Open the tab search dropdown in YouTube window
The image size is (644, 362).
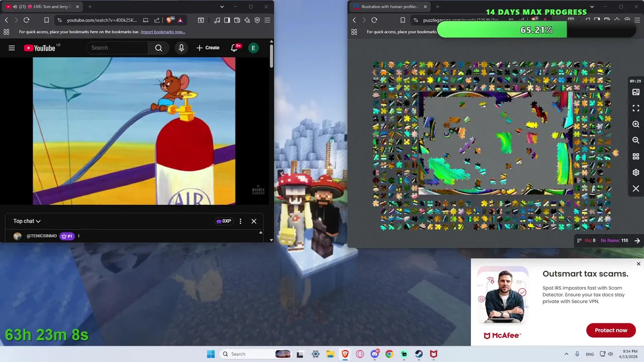tap(222, 7)
